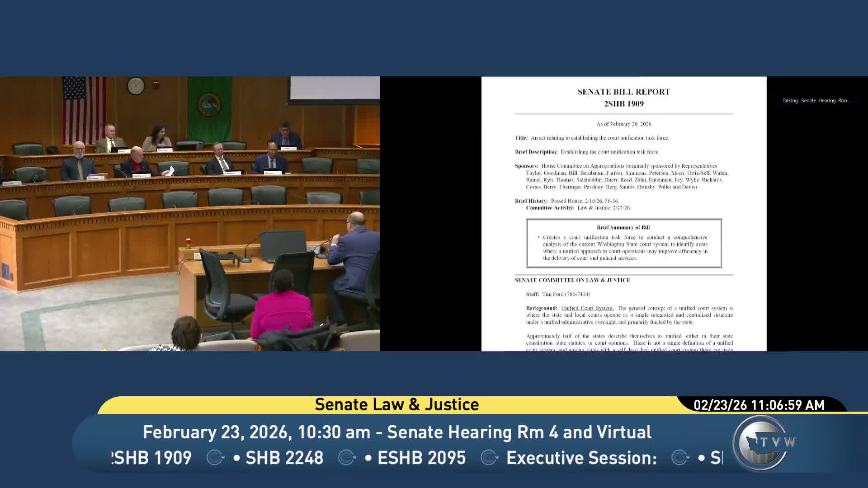Click the SHB 2248 ticker item
Screen dimensions: 868x488
coord(284,458)
